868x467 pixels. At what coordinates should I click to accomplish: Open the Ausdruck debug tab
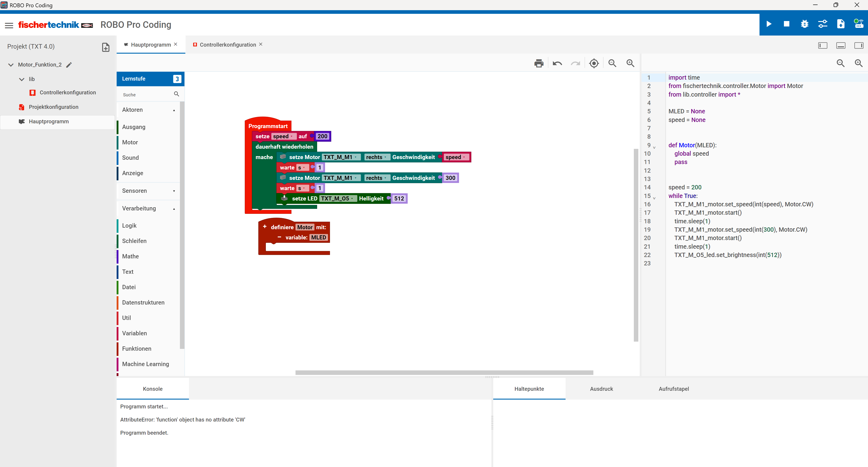click(601, 389)
